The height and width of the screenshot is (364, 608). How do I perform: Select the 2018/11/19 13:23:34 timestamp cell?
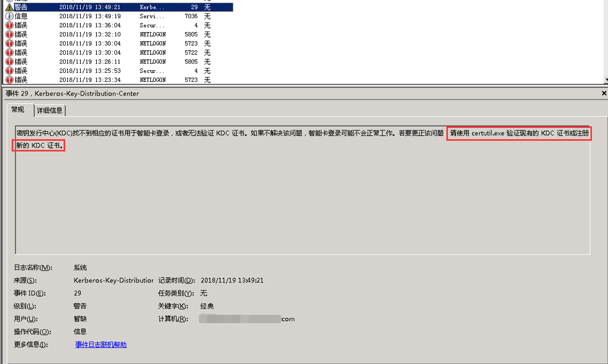pos(90,80)
